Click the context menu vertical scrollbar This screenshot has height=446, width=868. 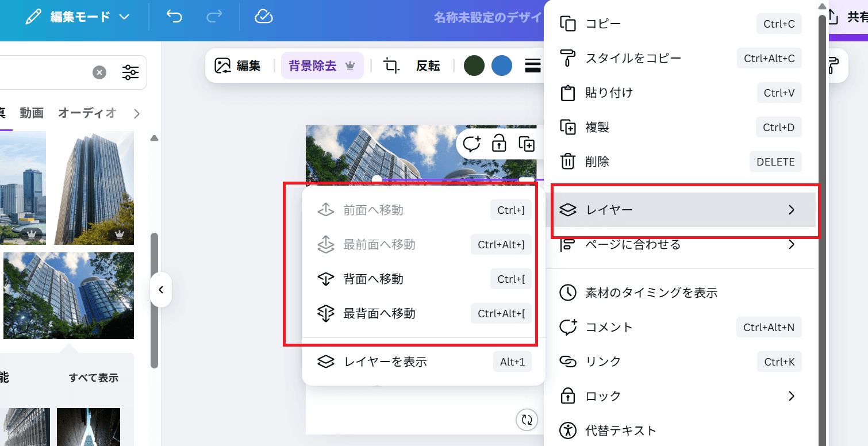(822, 230)
